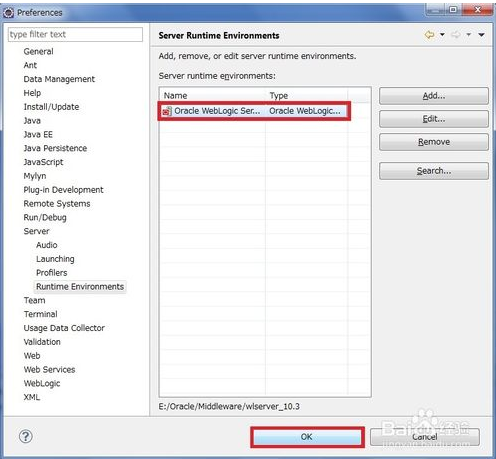Close the Preferences window
Screen dimensions: 496x459
pyautogui.click(x=477, y=10)
